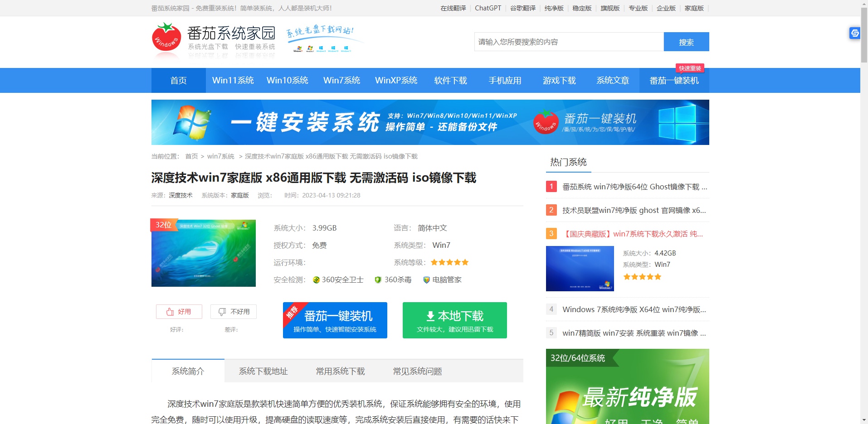The width and height of the screenshot is (868, 424).
Task: Click the 家庭版 system version link
Action: (x=240, y=195)
